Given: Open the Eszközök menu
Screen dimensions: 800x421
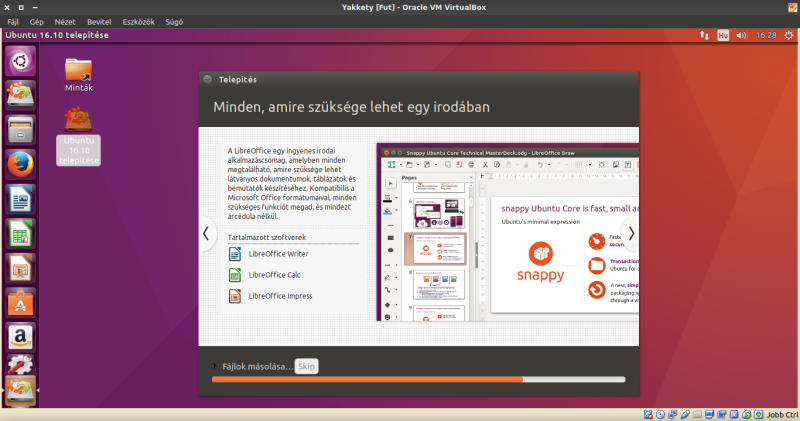Looking at the screenshot, I should (x=137, y=20).
